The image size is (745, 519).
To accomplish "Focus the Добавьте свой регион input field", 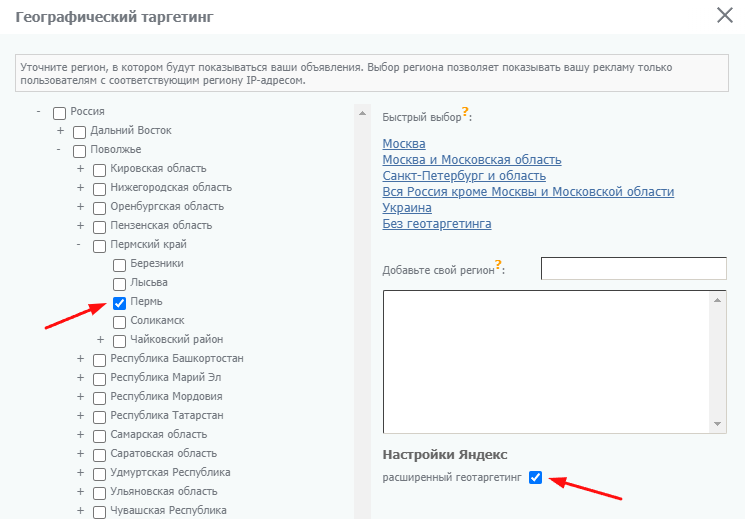I will 633,269.
